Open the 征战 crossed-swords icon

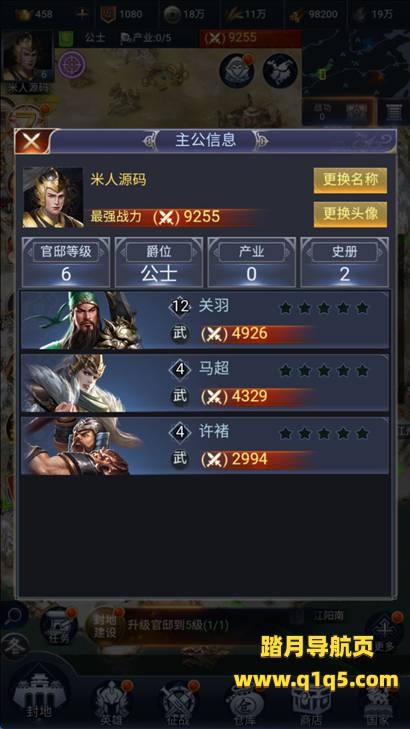[179, 702]
